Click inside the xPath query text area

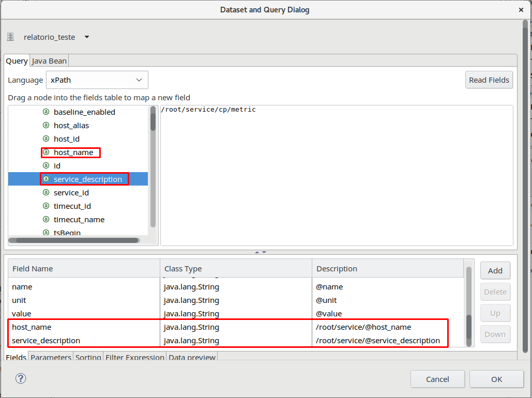pyautogui.click(x=336, y=176)
